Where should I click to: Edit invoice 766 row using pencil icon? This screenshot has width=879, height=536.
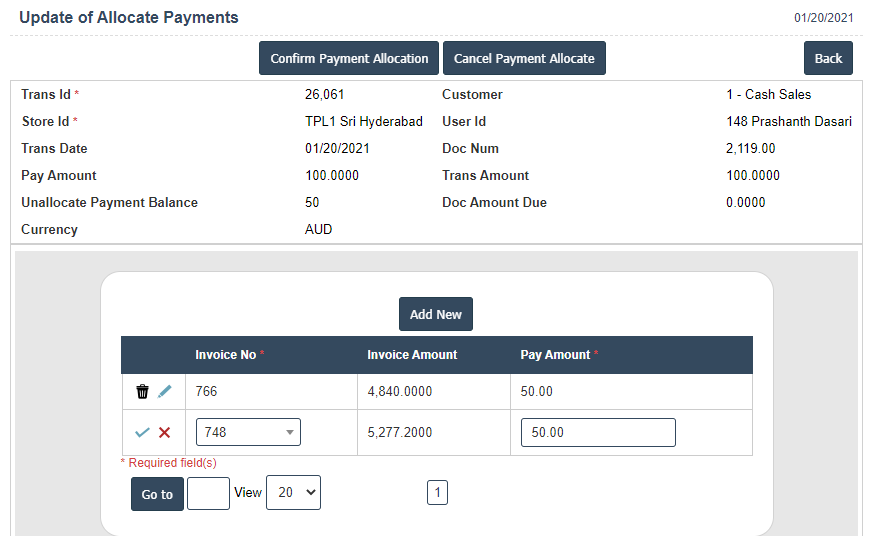coord(165,392)
